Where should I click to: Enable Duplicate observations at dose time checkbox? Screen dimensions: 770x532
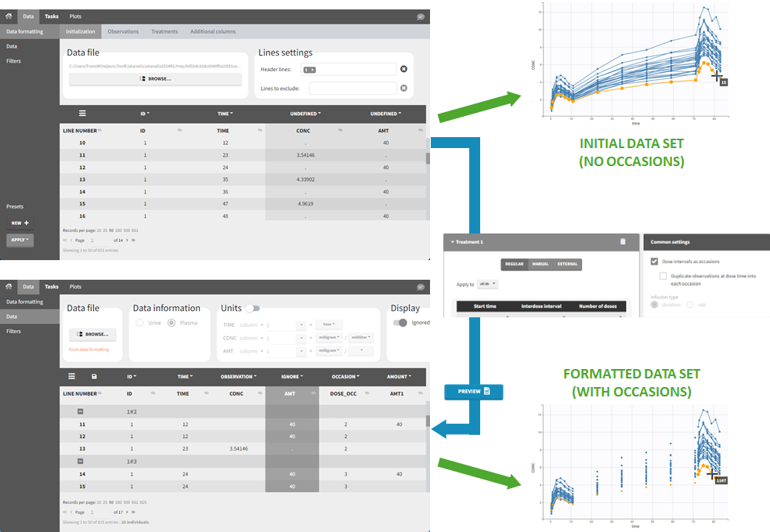tap(663, 277)
